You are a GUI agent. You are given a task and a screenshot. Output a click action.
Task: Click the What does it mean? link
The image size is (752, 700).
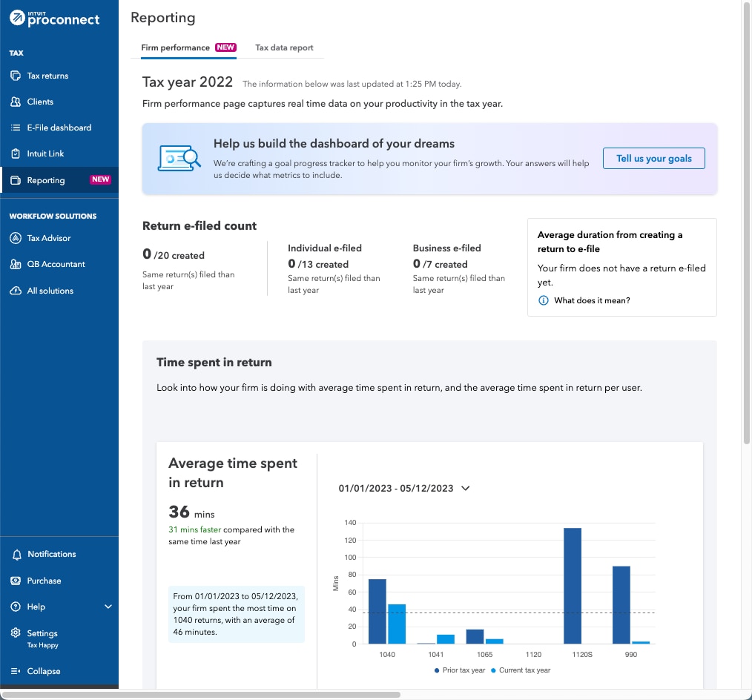[x=592, y=300]
